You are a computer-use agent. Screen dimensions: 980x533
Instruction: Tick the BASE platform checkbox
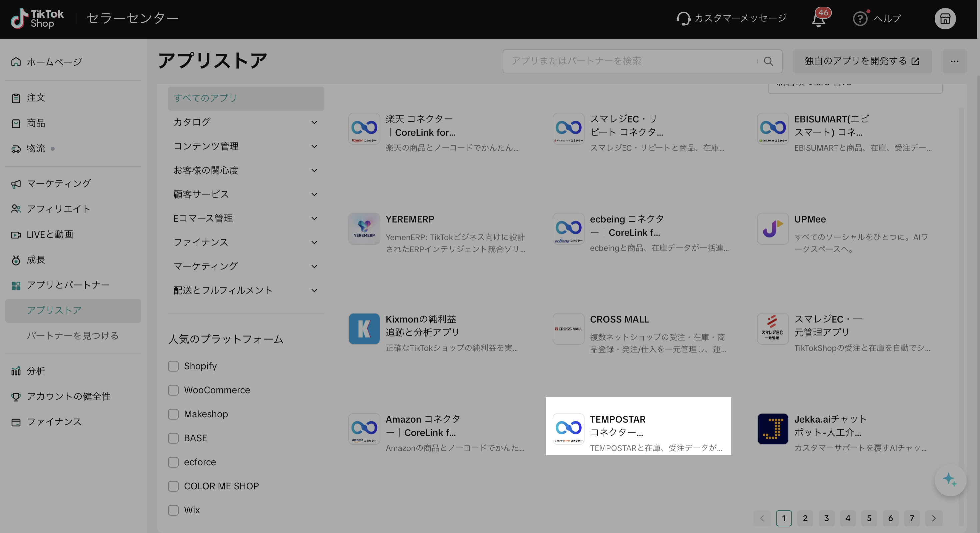pyautogui.click(x=173, y=438)
